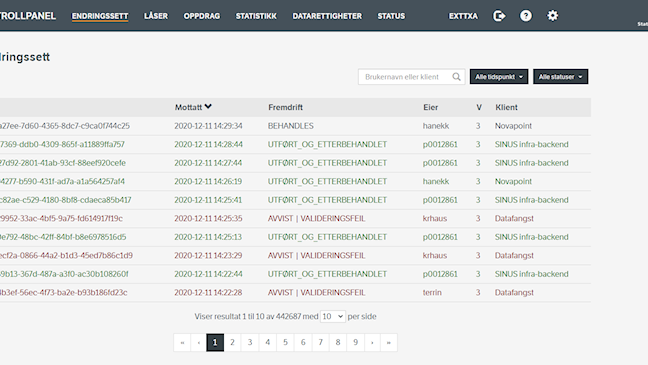Go to next page arrow
The image size is (648, 365).
point(372,343)
